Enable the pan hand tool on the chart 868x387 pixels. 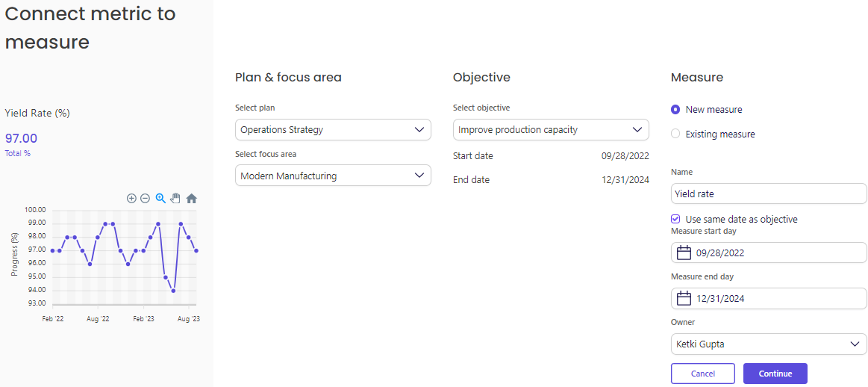(x=175, y=198)
